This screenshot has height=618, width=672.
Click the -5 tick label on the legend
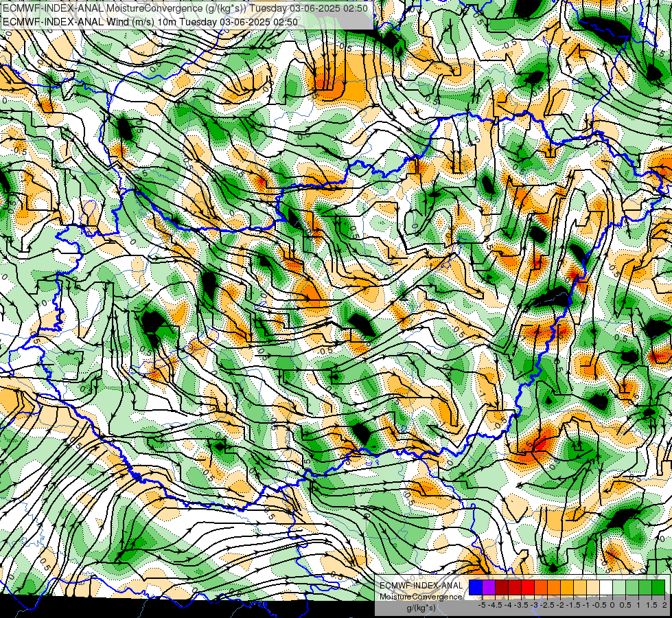(482, 605)
